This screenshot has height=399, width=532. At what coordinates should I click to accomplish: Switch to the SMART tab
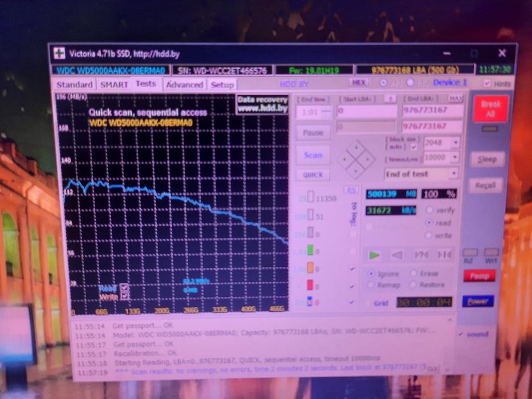(114, 84)
